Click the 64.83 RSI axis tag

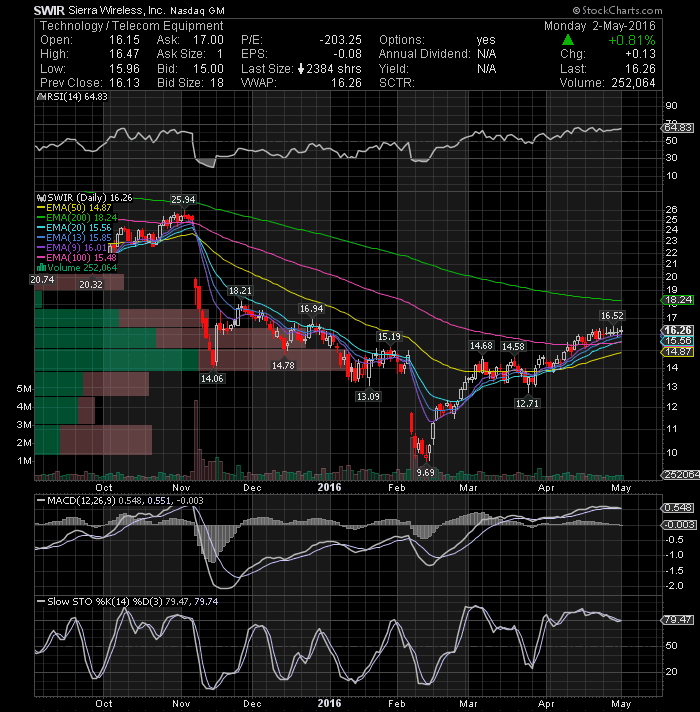(678, 128)
